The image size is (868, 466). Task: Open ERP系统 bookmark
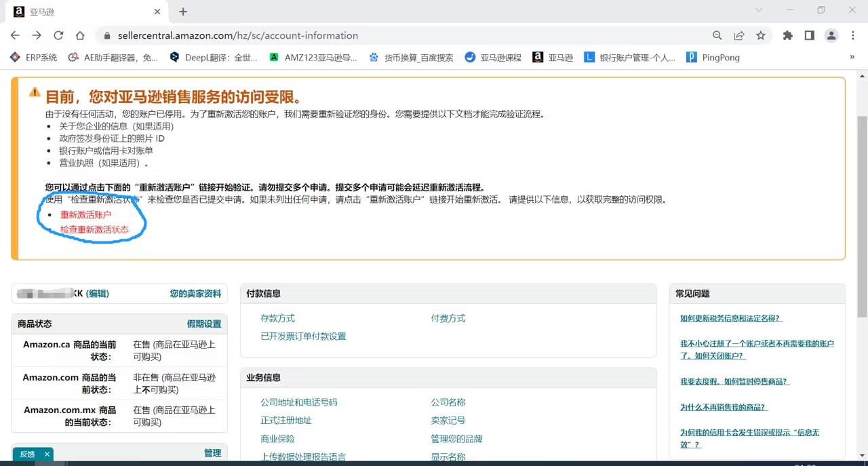(34, 58)
